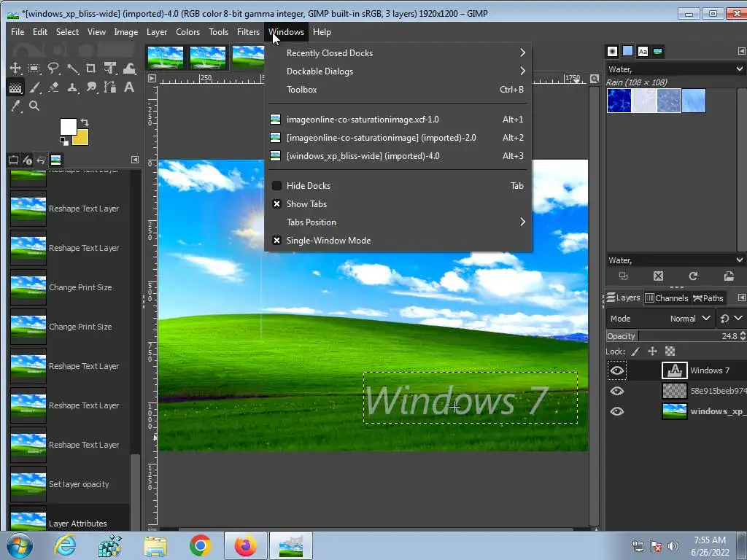Viewport: 747px width, 560px height.
Task: Select the Fuzzy Select wand tool
Action: (72, 68)
